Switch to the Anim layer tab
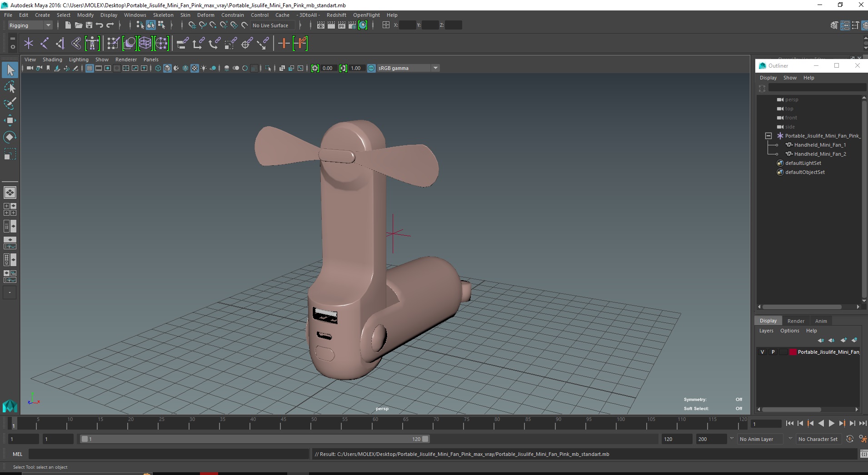The width and height of the screenshot is (868, 475). (x=821, y=321)
